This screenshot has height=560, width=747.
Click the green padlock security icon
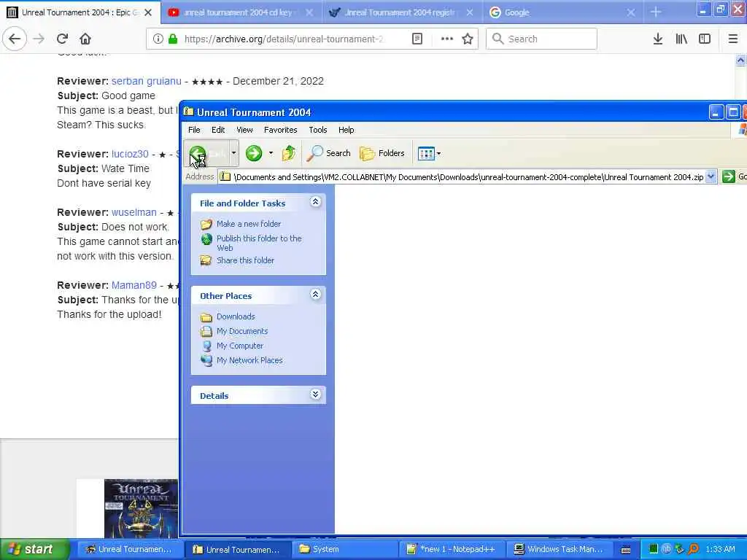[x=173, y=39]
